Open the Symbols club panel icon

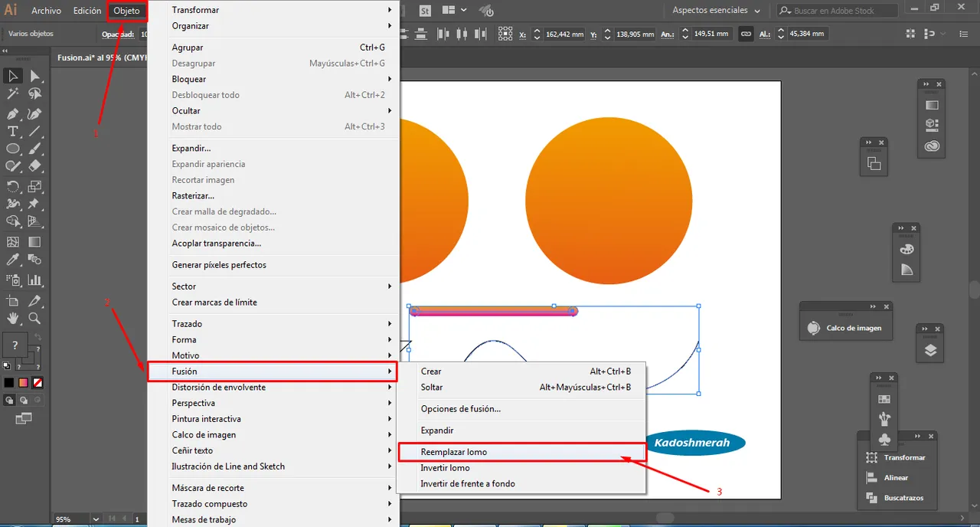[884, 440]
